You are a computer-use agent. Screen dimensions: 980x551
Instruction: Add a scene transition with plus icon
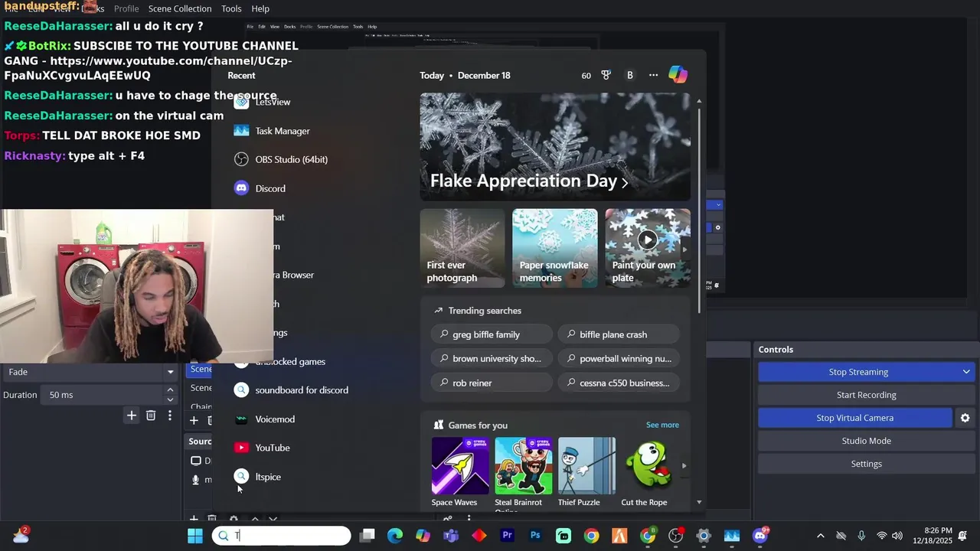(x=132, y=416)
